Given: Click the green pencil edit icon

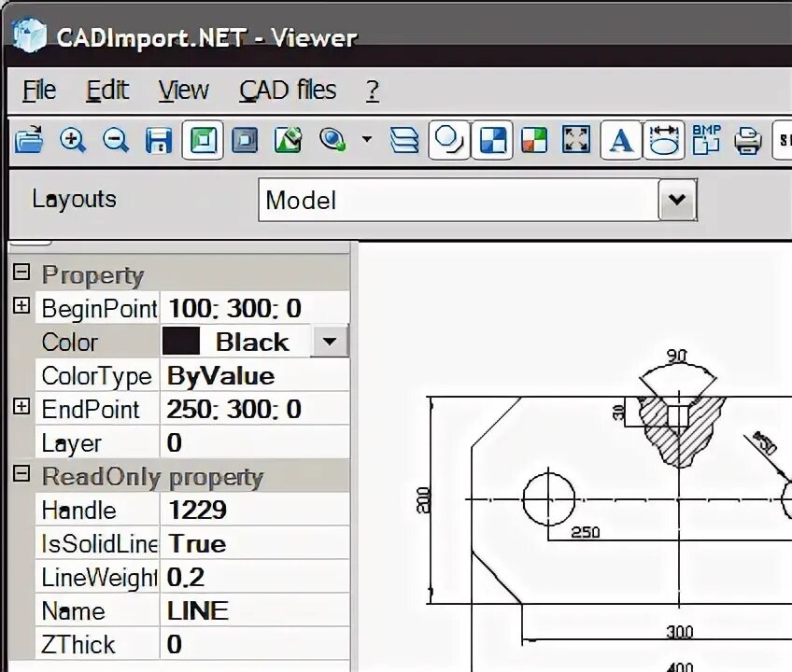Looking at the screenshot, I should pyautogui.click(x=288, y=140).
